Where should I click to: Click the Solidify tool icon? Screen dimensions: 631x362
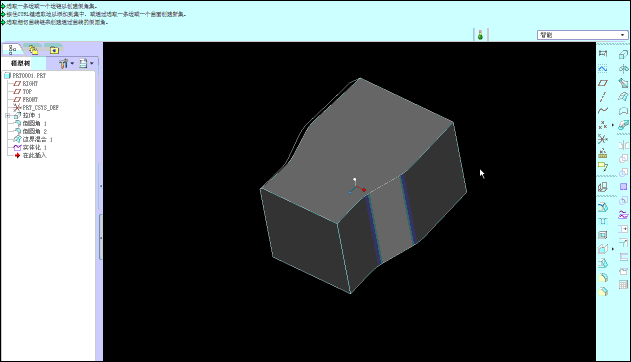(x=623, y=271)
